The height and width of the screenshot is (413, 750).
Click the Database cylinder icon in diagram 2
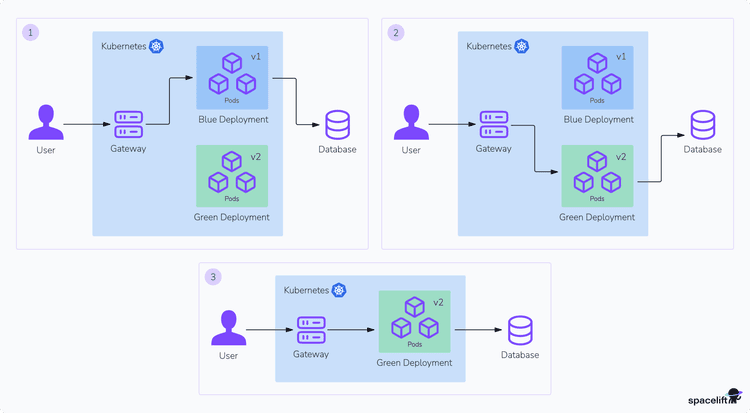(x=703, y=125)
